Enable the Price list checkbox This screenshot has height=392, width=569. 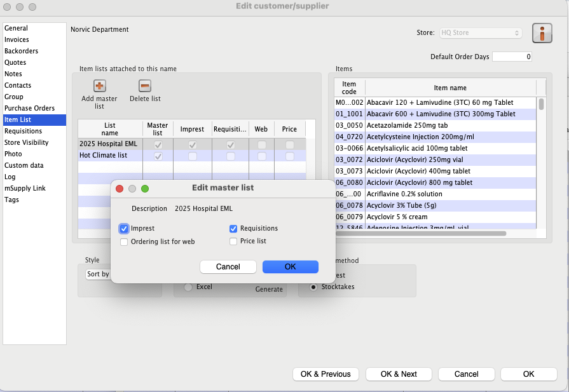(x=233, y=241)
